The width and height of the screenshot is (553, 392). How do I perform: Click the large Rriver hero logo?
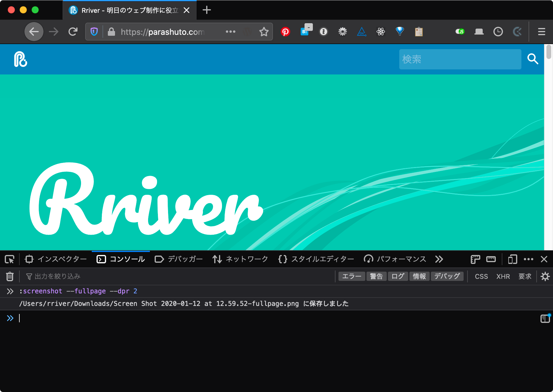pyautogui.click(x=146, y=199)
